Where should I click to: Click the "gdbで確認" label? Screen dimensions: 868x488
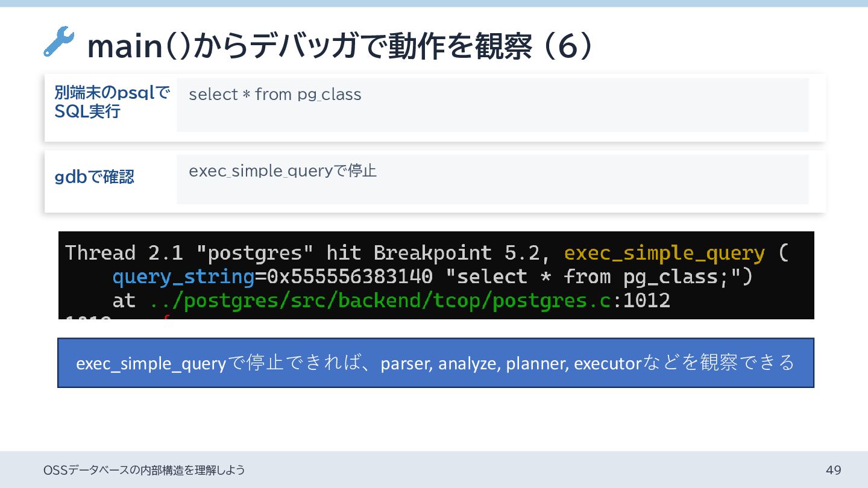95,177
